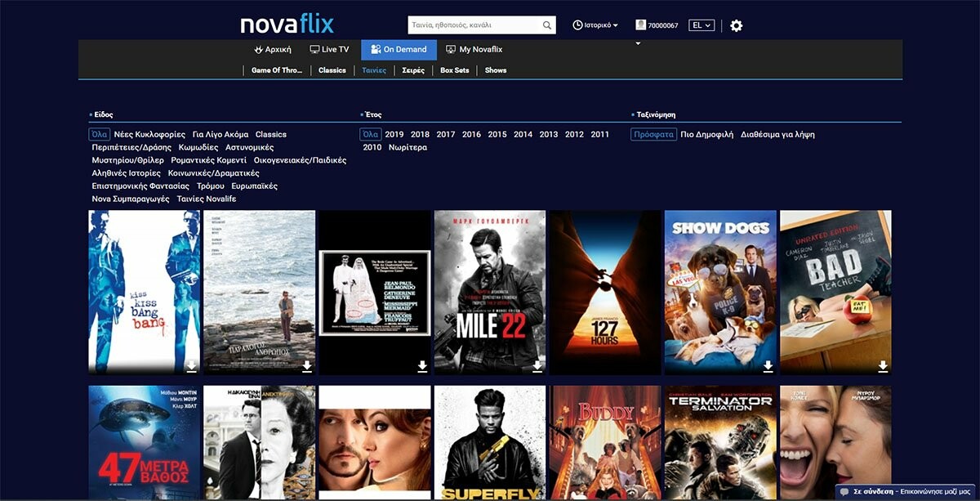Click the user avatar for account 70000067

640,25
